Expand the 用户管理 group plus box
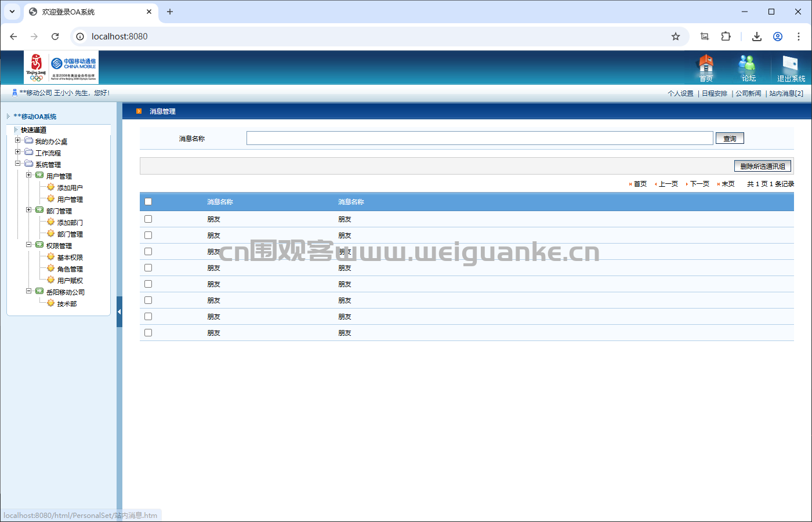Viewport: 812px width, 522px height. pos(29,175)
